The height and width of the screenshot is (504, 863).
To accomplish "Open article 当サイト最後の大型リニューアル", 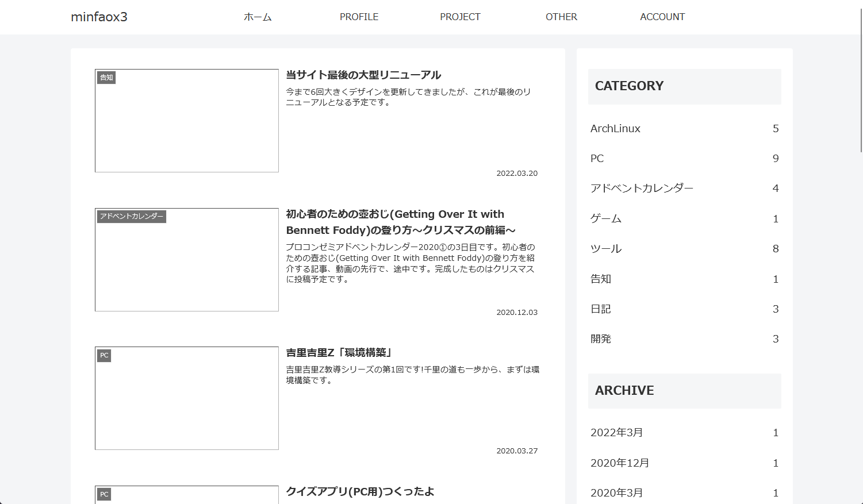I will point(363,75).
